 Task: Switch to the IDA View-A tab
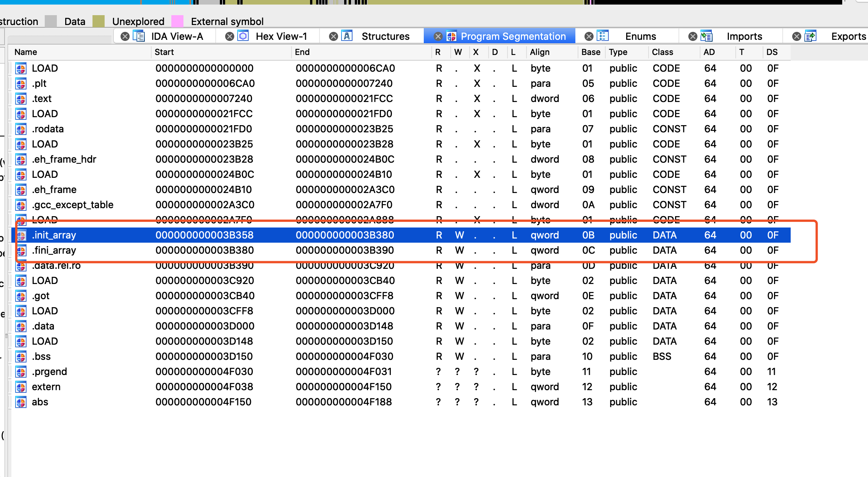pyautogui.click(x=177, y=36)
